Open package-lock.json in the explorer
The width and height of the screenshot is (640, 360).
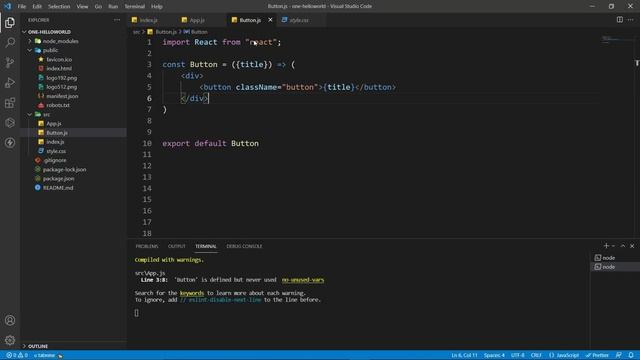coord(64,169)
